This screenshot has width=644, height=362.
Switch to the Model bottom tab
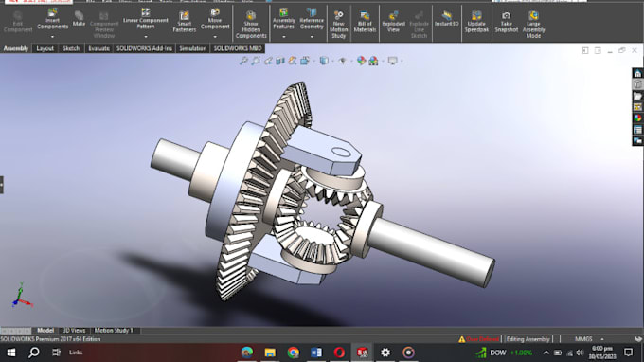[x=45, y=331]
